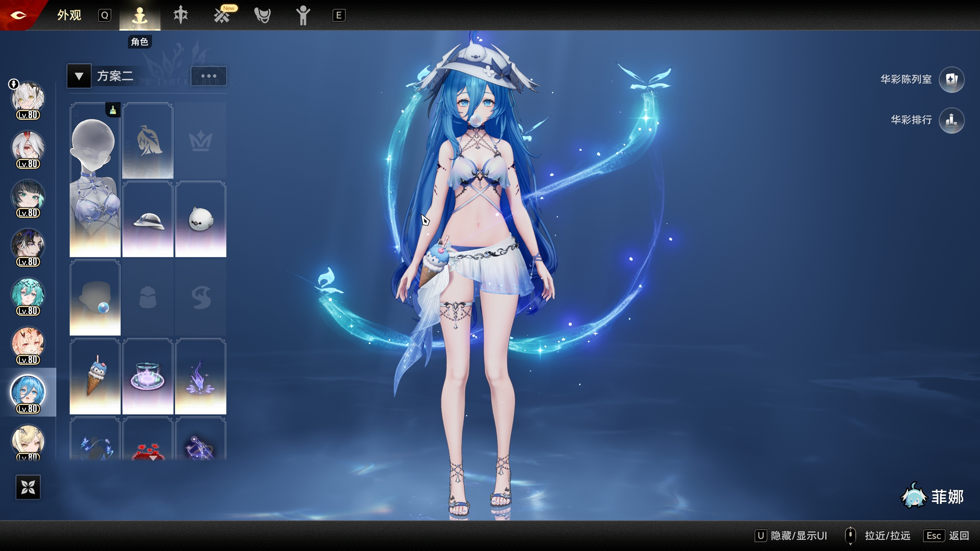The height and width of the screenshot is (551, 980).
Task: Switch to the 角色 character tab
Action: (x=140, y=16)
